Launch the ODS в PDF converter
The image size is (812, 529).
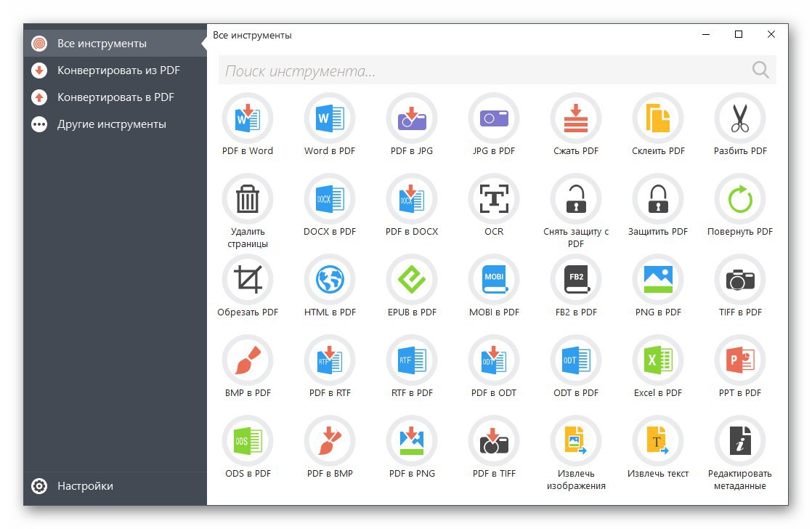[x=248, y=441]
